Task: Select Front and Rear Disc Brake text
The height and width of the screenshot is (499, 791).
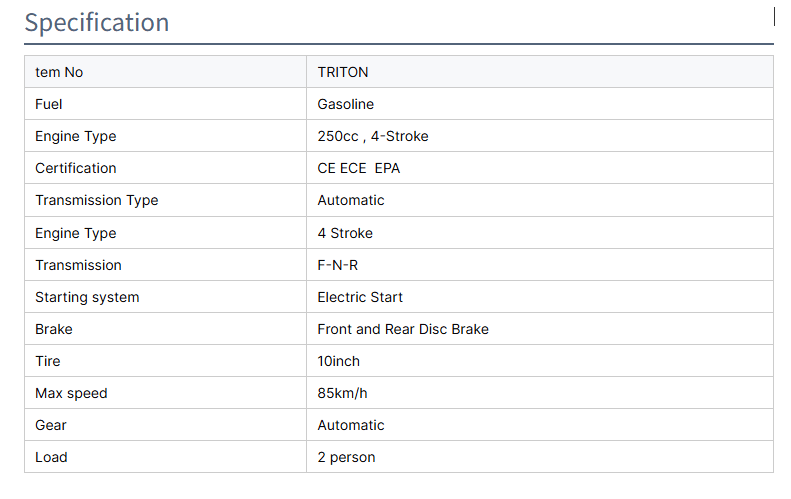Action: [x=403, y=329]
